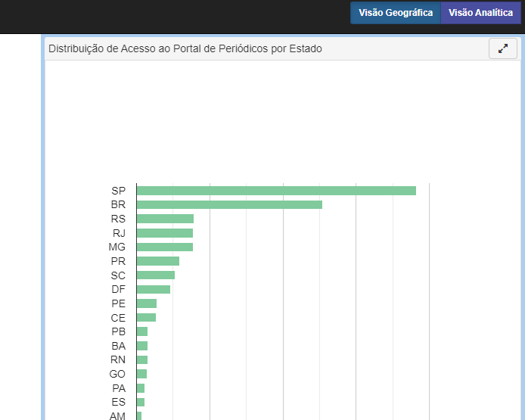
Task: Select the PE bar in the chart
Action: point(147,303)
